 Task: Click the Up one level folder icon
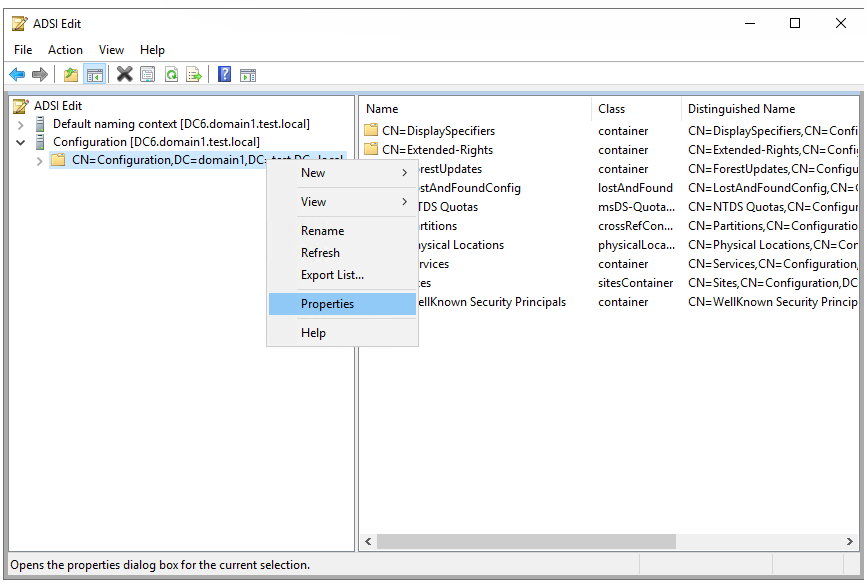coord(69,74)
